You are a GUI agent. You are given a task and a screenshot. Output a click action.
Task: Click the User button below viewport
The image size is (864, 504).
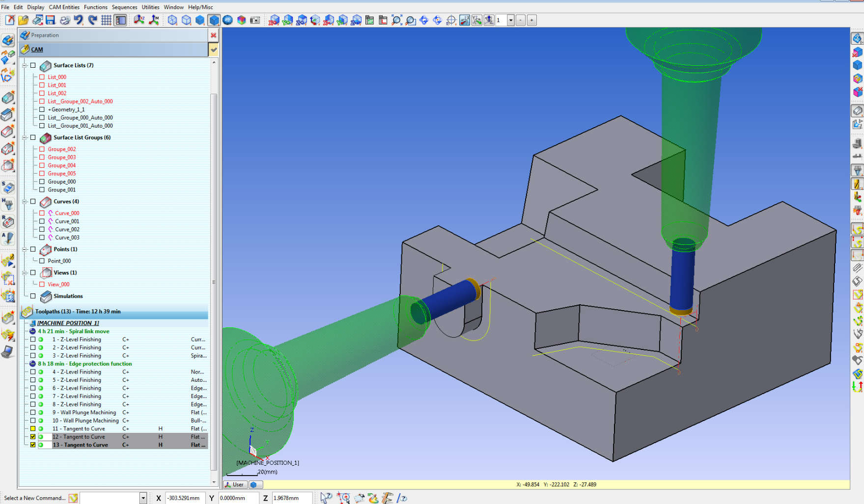235,484
